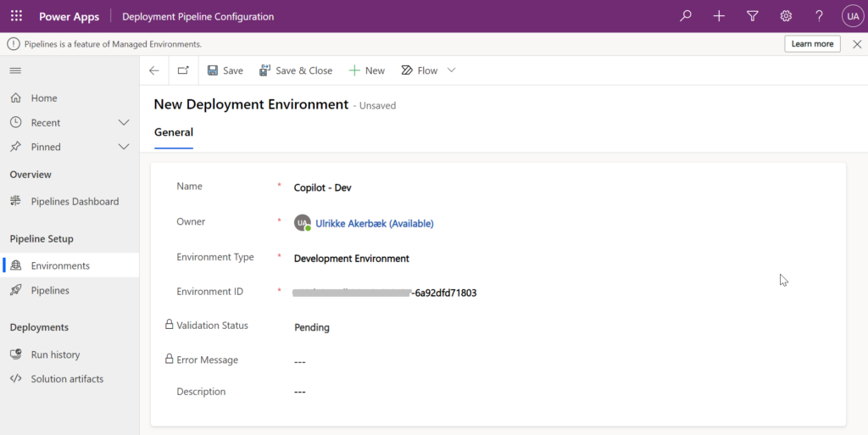The width and height of the screenshot is (868, 435).
Task: Click the New Deployment Environment heading
Action: [251, 104]
